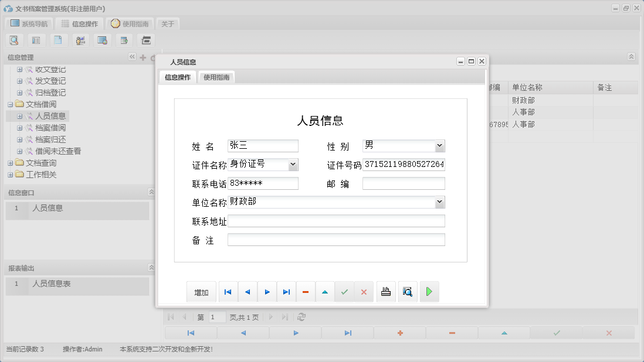Open the 单位名称 dropdown showing 财政部
Viewport: 644px width, 362px height.
click(439, 202)
